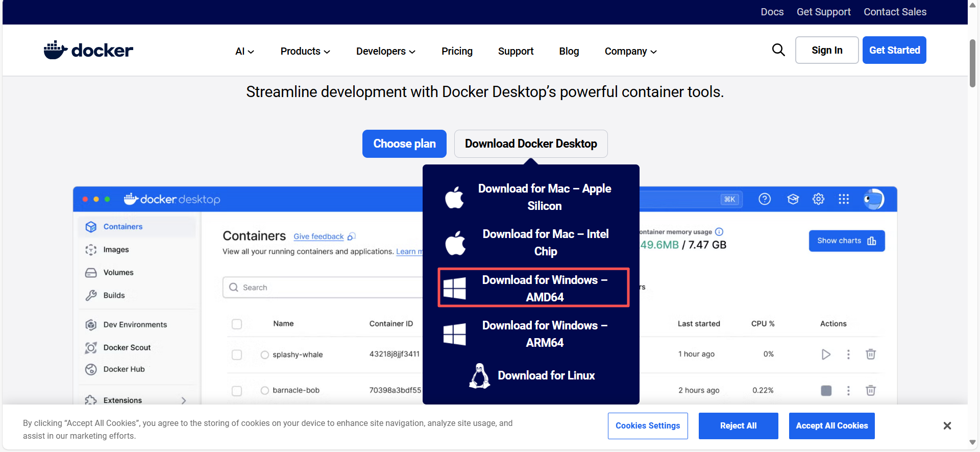Click the Apple icon for Intel Chip download

click(455, 243)
